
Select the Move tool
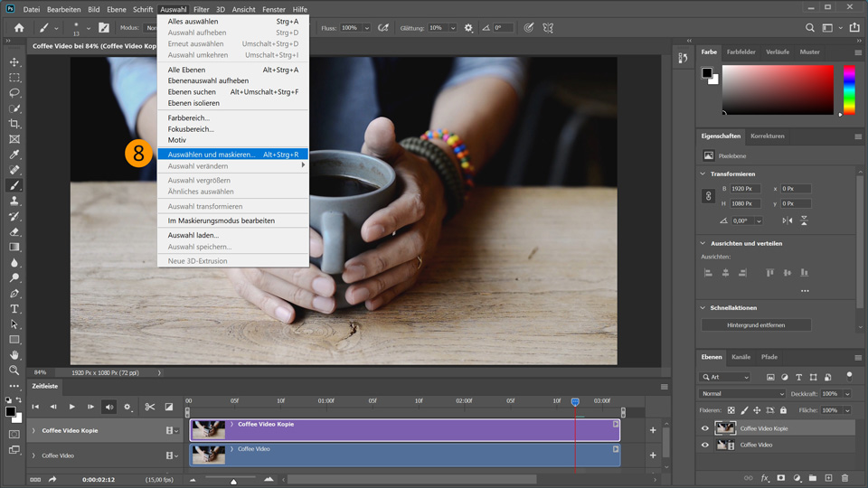click(14, 62)
